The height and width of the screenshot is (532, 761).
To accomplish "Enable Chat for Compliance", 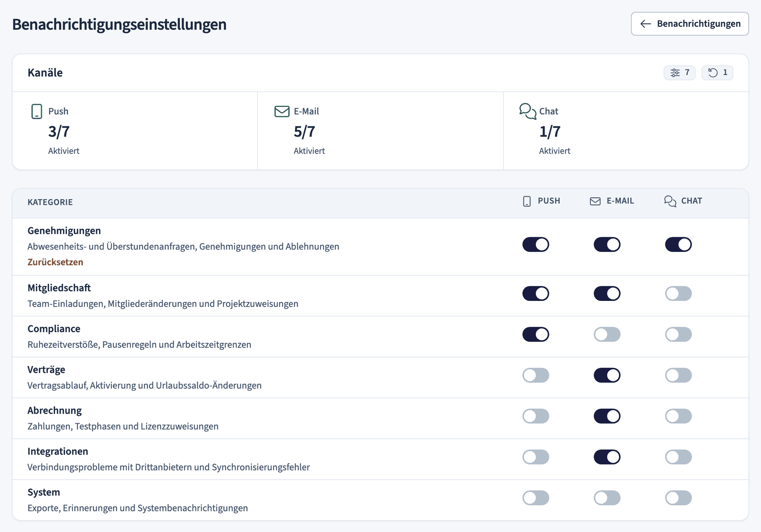I will [x=678, y=334].
